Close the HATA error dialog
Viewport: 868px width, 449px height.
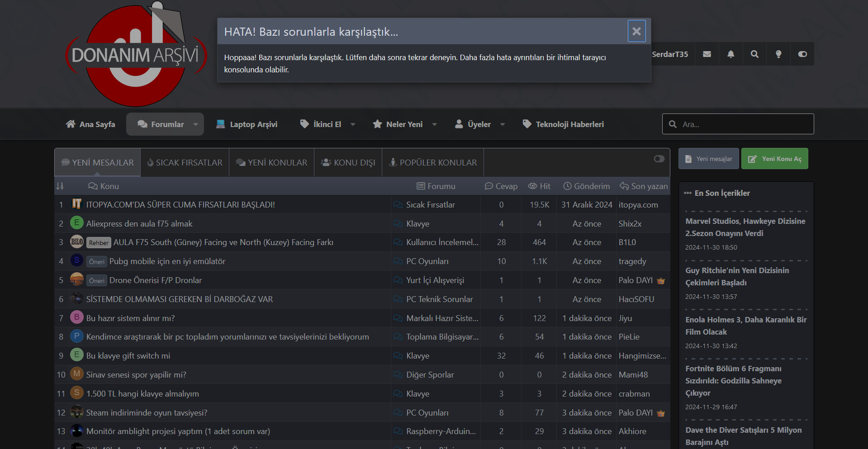tap(636, 31)
